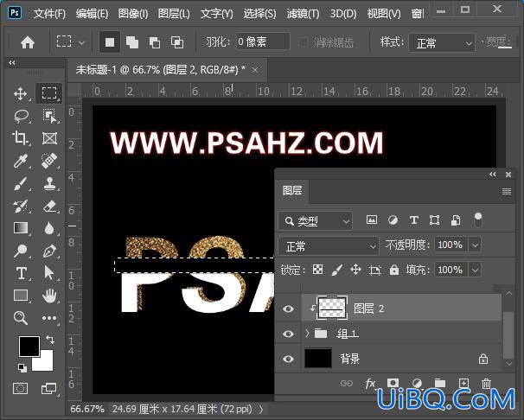Select the Horizontal Type tool
This screenshot has height=420, width=524.
[x=21, y=273]
